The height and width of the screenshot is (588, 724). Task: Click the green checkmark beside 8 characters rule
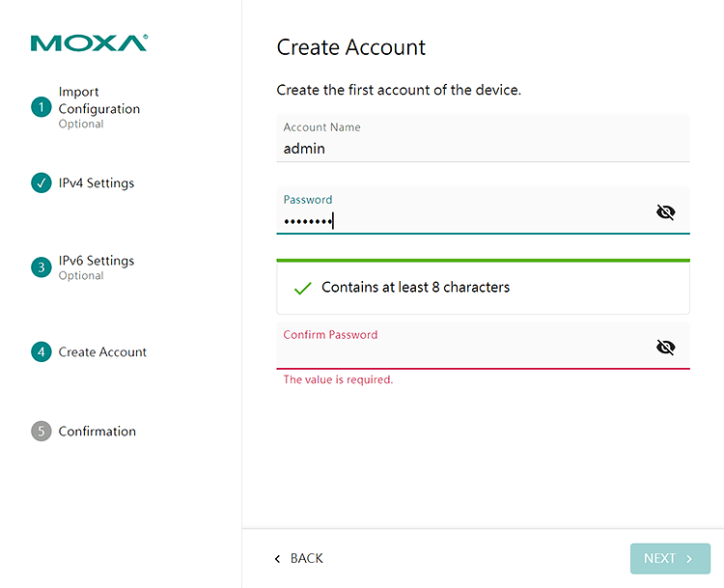coord(302,288)
